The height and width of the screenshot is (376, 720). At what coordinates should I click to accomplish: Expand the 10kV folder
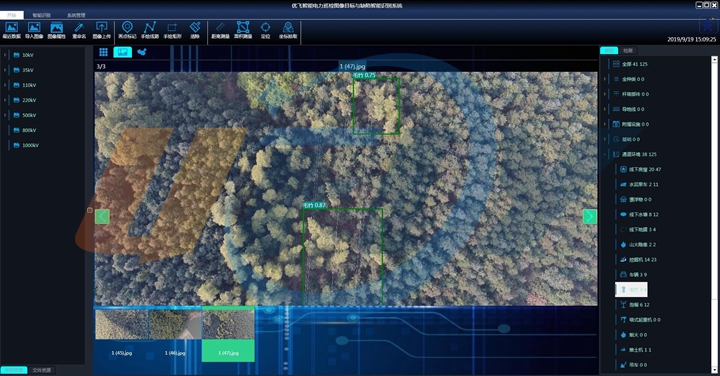(x=5, y=55)
